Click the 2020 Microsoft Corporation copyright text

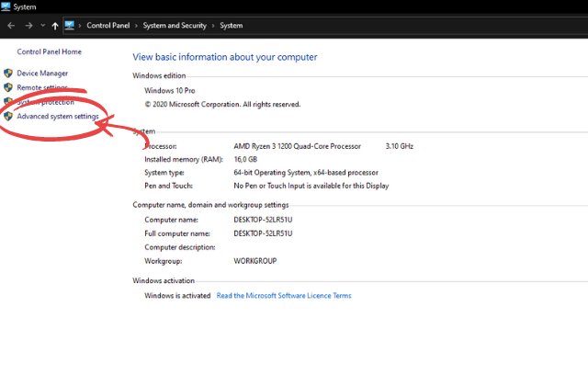tap(222, 104)
